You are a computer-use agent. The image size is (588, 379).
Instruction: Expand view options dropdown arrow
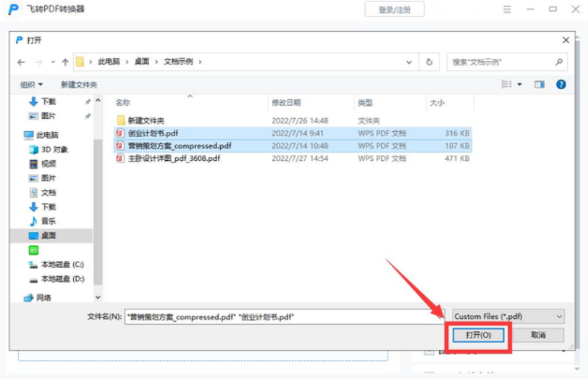tap(520, 85)
